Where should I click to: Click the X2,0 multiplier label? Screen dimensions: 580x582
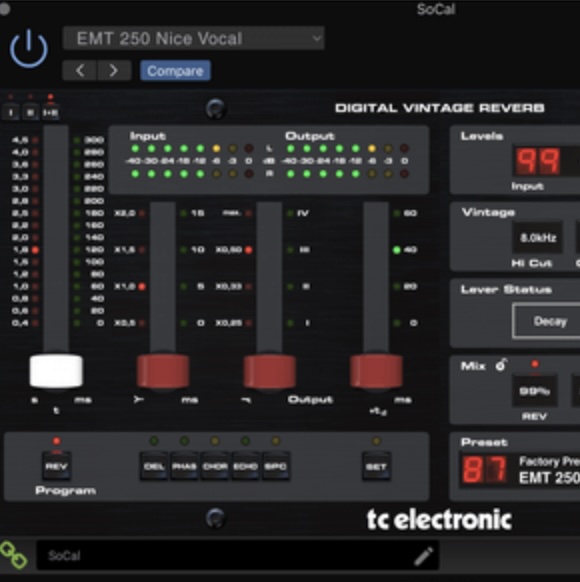[x=125, y=213]
